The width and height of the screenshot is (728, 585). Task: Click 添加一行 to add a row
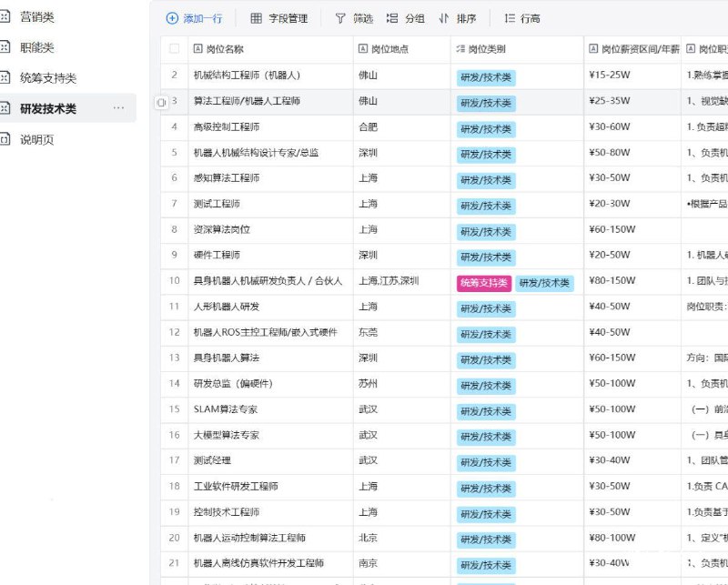point(198,17)
